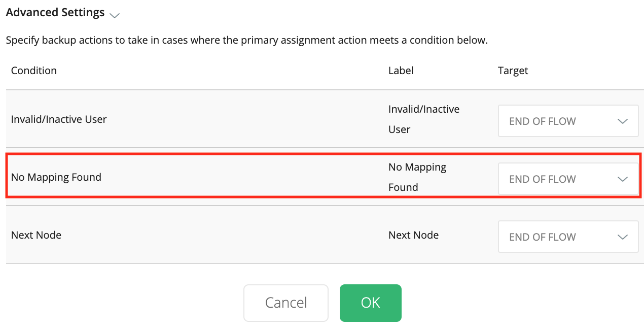Open Target dropdown for Next Node

coord(567,237)
